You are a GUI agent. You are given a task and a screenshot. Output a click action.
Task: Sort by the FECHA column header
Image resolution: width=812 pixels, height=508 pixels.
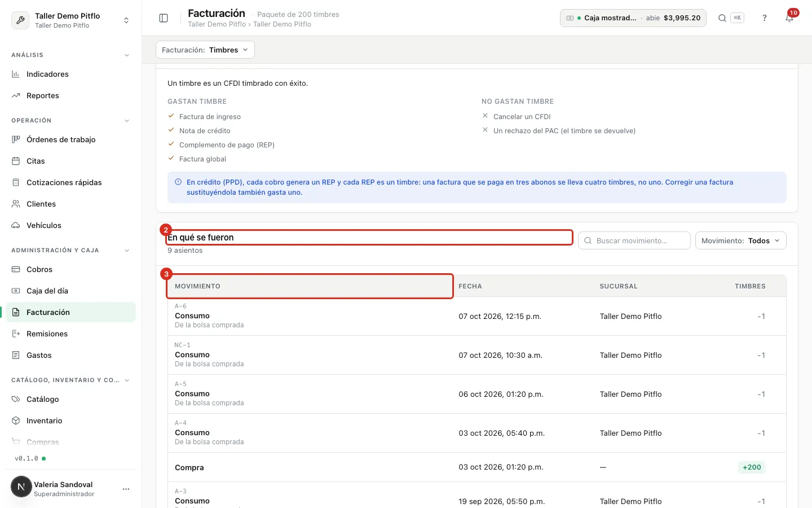(x=470, y=286)
